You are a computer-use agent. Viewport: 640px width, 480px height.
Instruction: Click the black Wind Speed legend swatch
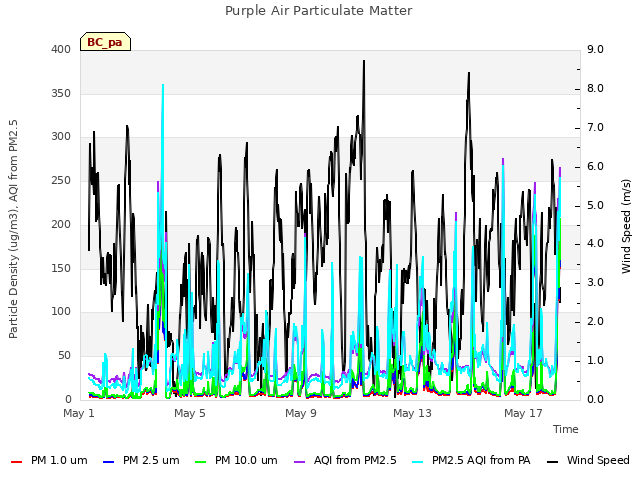coord(552,462)
